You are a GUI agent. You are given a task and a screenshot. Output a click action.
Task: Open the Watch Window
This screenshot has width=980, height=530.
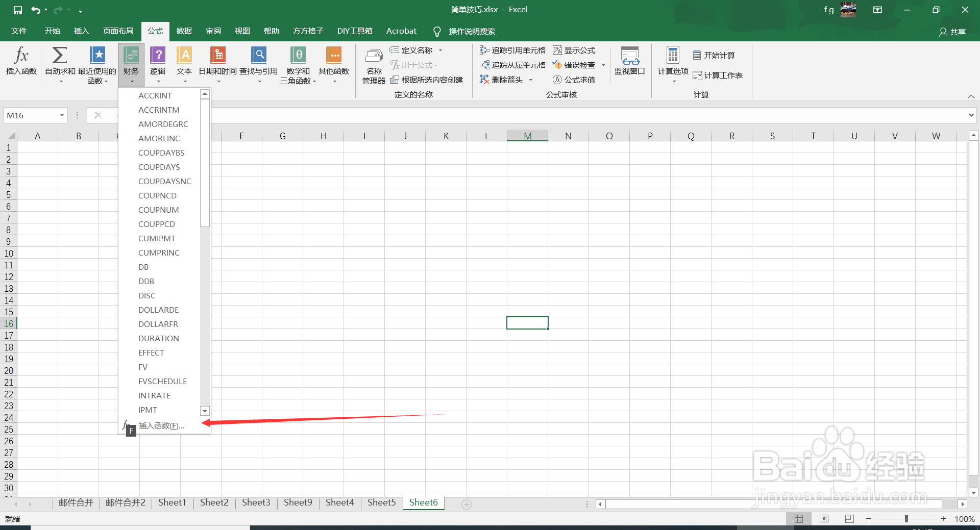pos(630,61)
